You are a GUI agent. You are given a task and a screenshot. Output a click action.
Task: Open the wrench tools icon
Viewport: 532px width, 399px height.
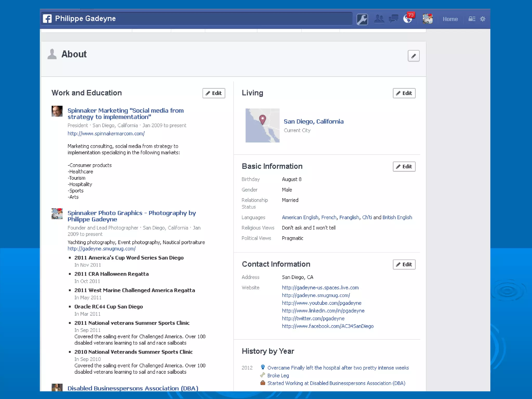[x=362, y=19]
